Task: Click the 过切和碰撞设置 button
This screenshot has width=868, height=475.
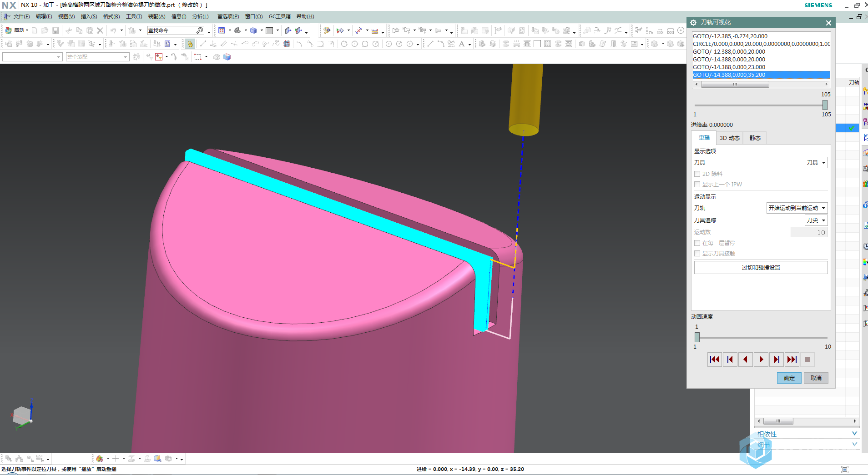Action: (761, 267)
